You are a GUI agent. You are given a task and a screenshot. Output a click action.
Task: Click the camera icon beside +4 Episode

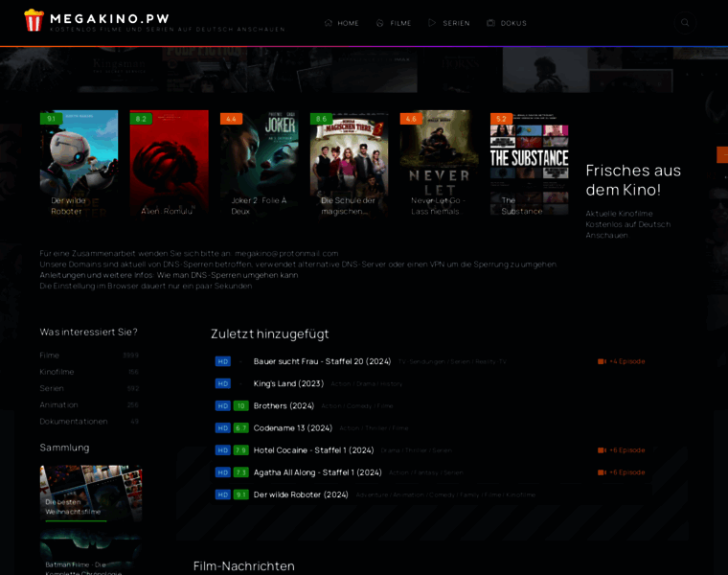click(602, 361)
